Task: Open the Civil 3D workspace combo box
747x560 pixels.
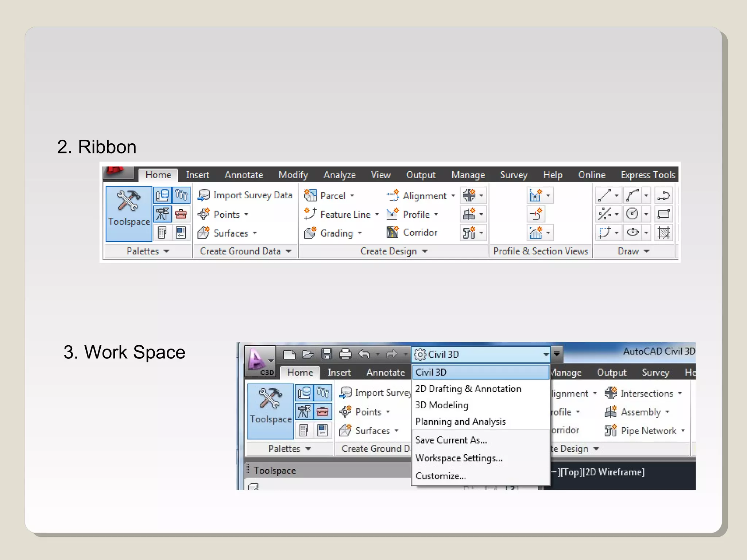Action: (481, 354)
